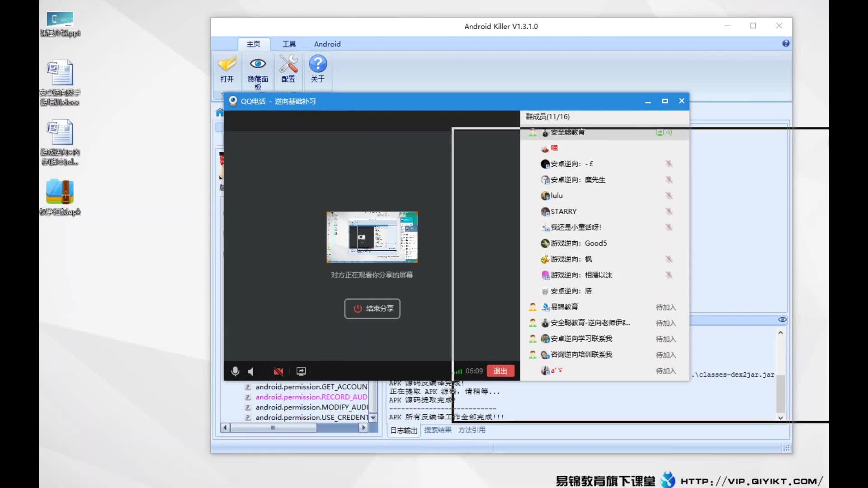Click the blue help icon in ribbon corner

pos(786,43)
